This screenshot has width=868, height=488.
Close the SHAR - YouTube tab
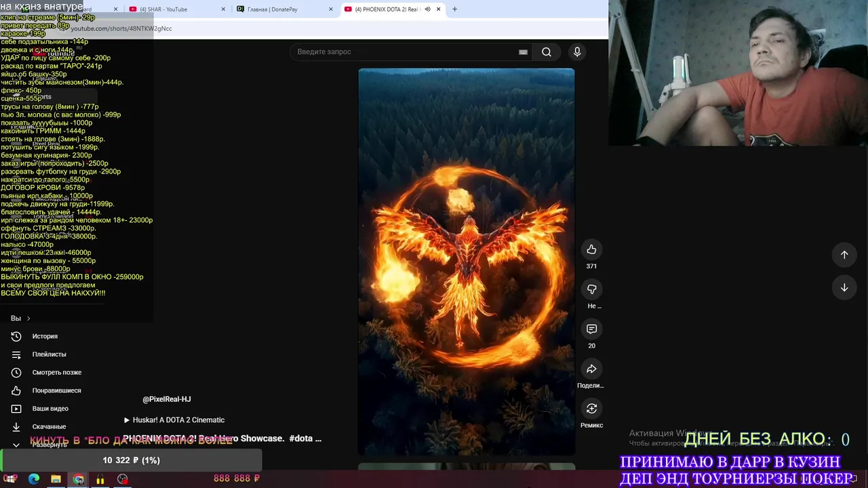224,9
